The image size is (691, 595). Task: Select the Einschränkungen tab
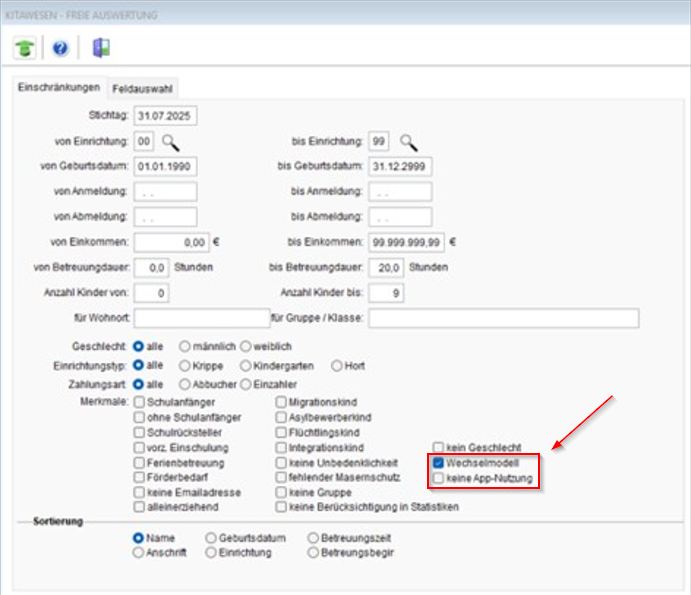click(x=60, y=88)
